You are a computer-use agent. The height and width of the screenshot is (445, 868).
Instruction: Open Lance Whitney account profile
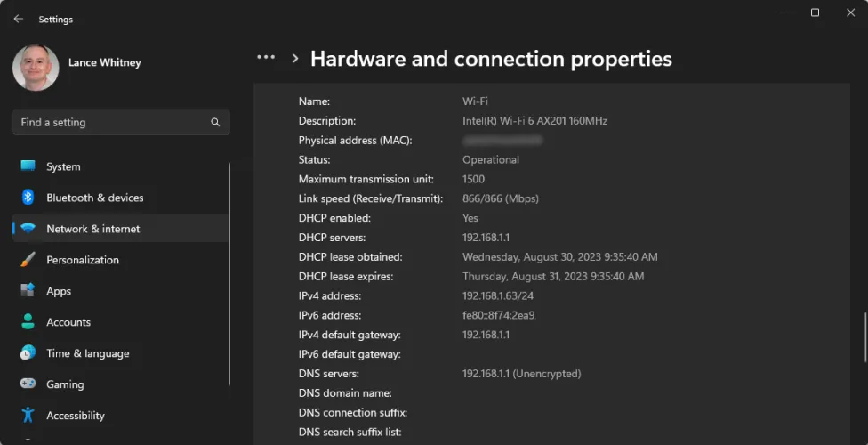[x=104, y=62]
